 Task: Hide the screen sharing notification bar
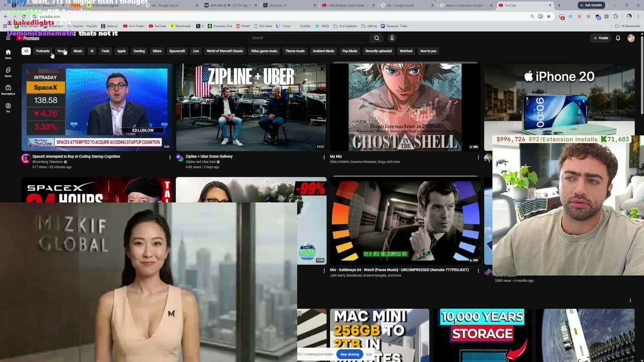click(369, 354)
